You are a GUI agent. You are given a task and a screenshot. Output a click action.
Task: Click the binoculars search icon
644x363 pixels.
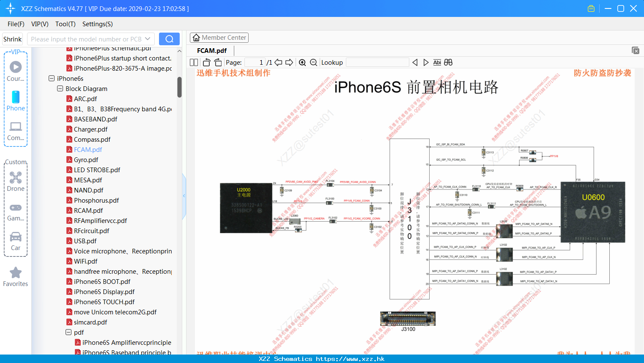coord(448,62)
